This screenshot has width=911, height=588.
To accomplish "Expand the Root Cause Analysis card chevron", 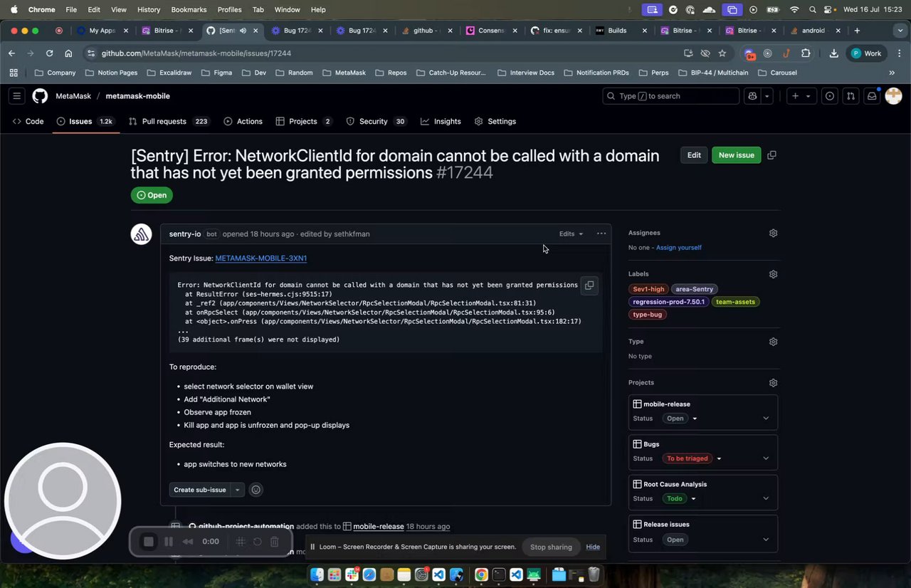I will [766, 498].
